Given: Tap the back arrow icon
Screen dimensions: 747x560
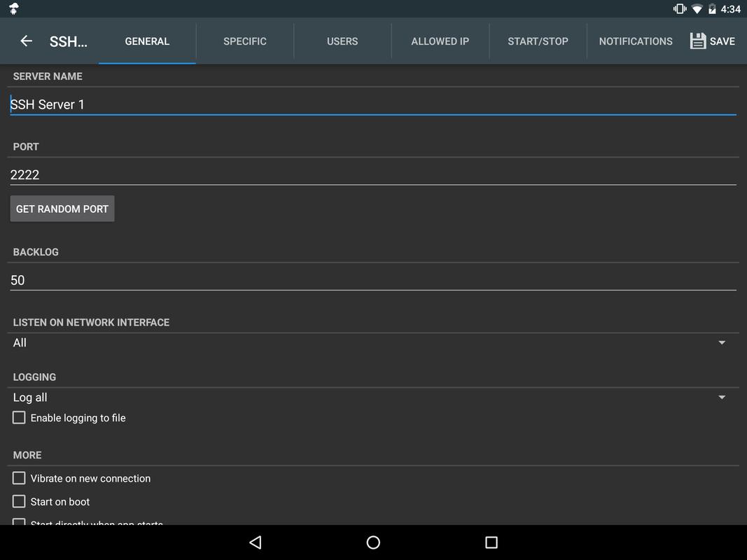Looking at the screenshot, I should [26, 41].
